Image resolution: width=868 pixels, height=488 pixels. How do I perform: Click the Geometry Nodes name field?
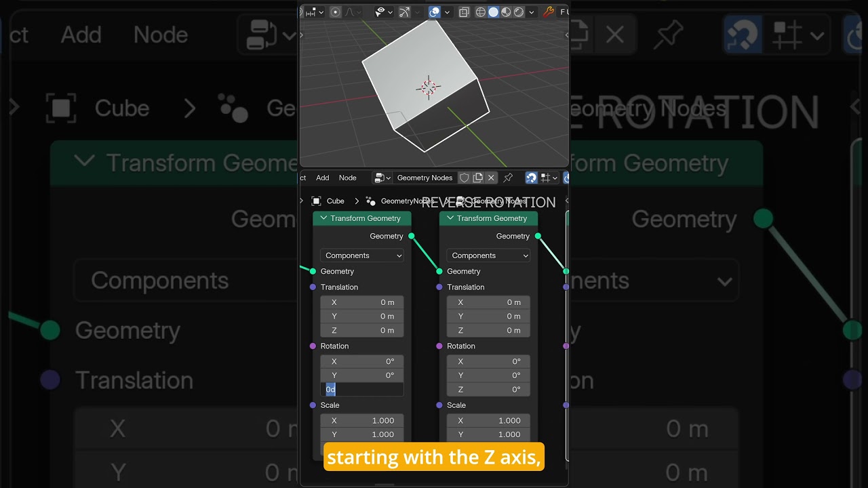tap(425, 178)
